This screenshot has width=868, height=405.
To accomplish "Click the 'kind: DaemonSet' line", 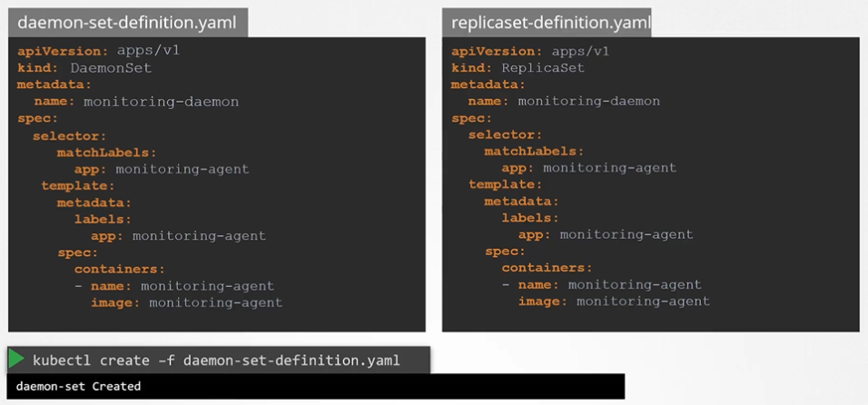I will click(x=84, y=68).
